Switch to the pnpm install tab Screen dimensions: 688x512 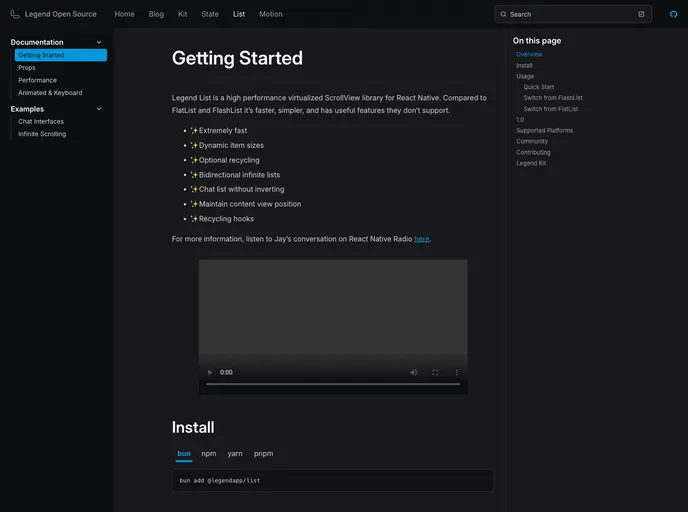click(263, 454)
